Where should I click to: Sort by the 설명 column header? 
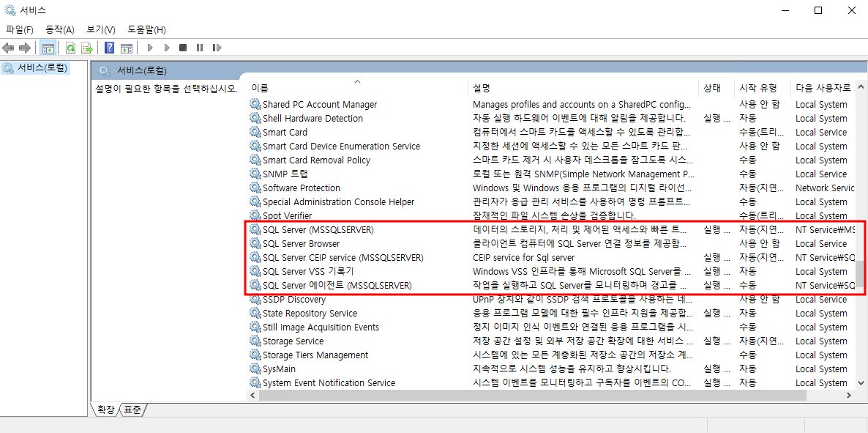coord(583,88)
